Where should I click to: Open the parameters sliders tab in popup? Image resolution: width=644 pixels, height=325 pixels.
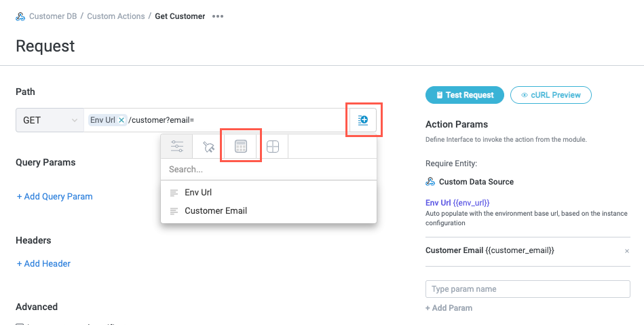point(177,146)
